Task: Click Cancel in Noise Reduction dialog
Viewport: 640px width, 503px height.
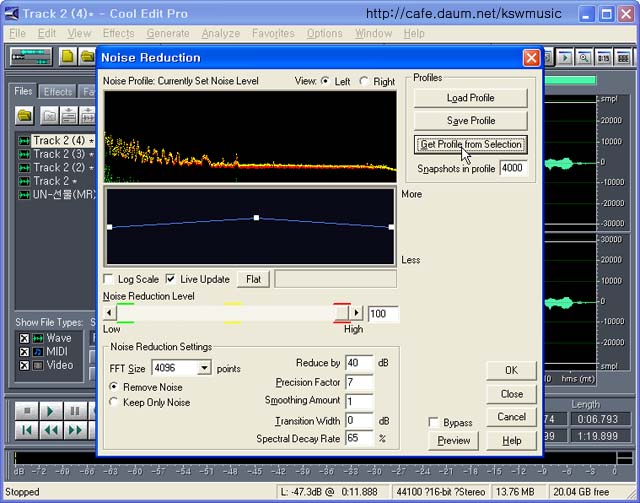Action: [x=511, y=417]
